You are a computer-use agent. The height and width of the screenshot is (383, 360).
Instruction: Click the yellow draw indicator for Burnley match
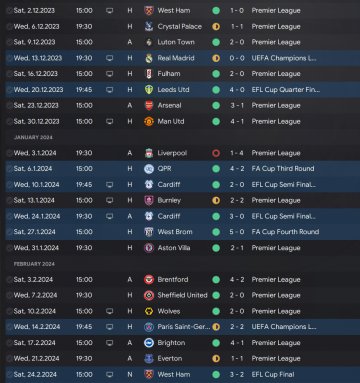coord(216,201)
